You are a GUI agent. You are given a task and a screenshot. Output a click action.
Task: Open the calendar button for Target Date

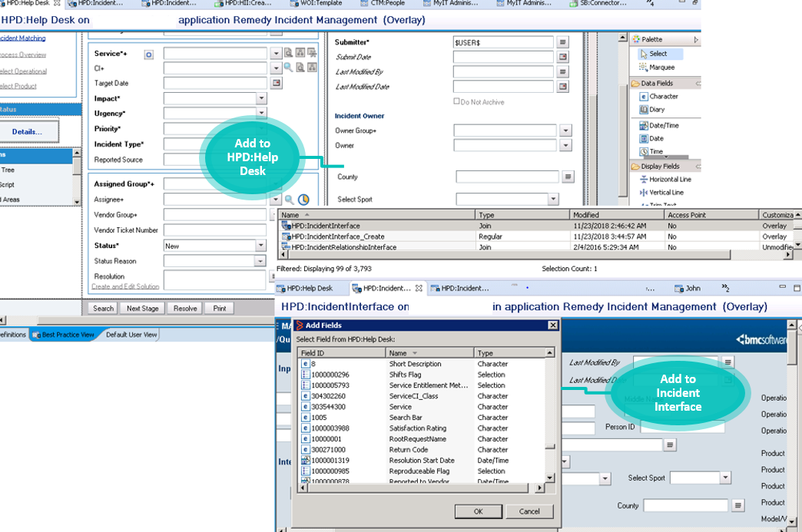coord(277,83)
